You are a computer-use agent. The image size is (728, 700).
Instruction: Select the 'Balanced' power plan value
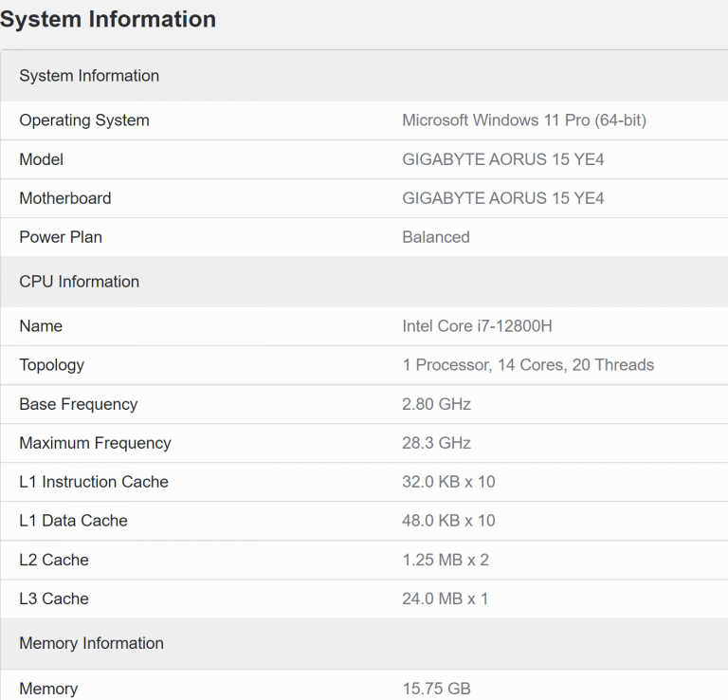[436, 237]
